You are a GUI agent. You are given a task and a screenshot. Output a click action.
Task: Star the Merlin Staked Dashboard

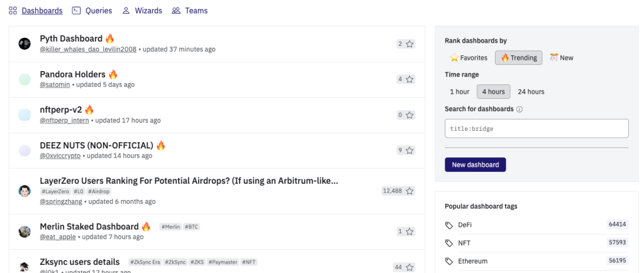[409, 231]
